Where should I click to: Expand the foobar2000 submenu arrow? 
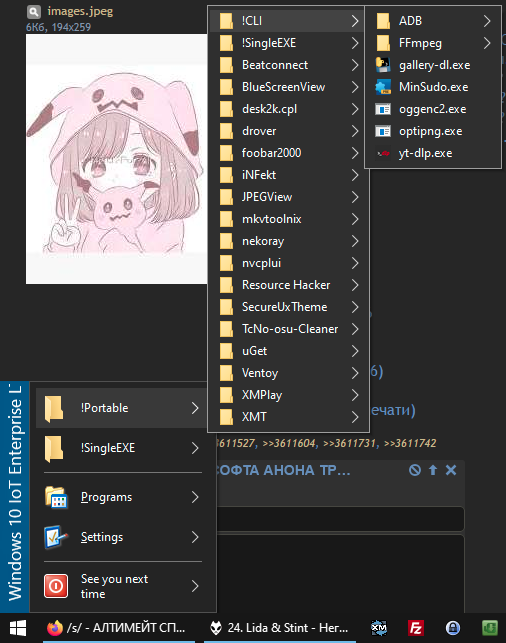(355, 153)
